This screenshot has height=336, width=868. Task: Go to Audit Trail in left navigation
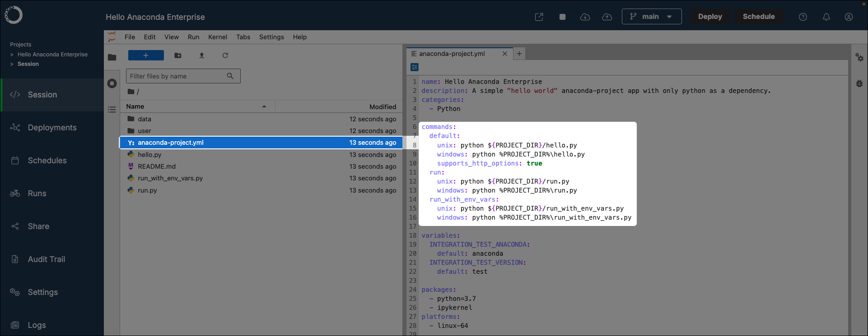[52, 259]
